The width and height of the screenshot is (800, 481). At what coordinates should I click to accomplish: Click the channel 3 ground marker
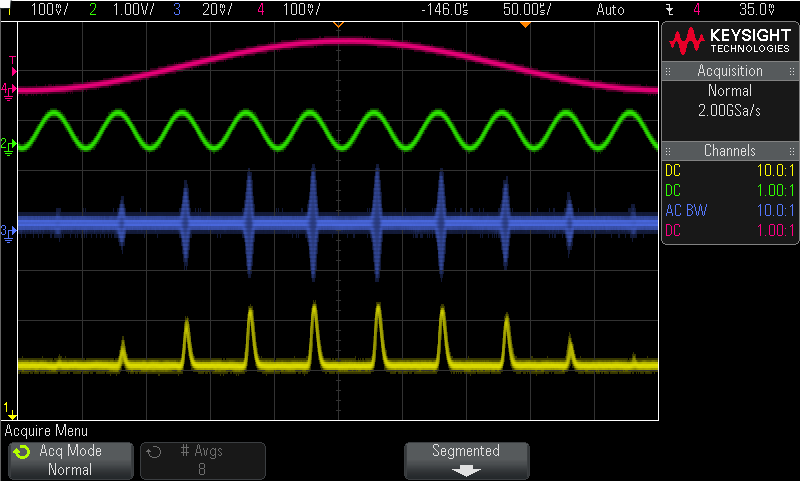(x=9, y=233)
